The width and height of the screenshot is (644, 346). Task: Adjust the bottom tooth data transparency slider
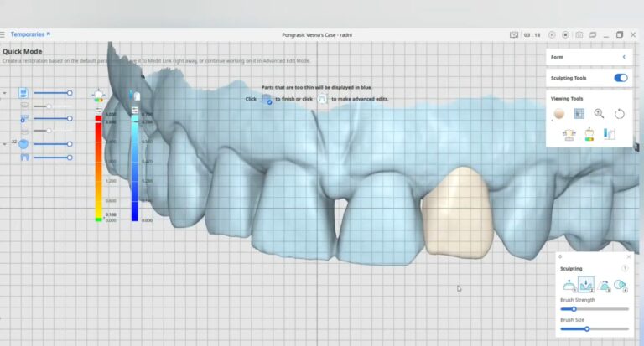53,158
